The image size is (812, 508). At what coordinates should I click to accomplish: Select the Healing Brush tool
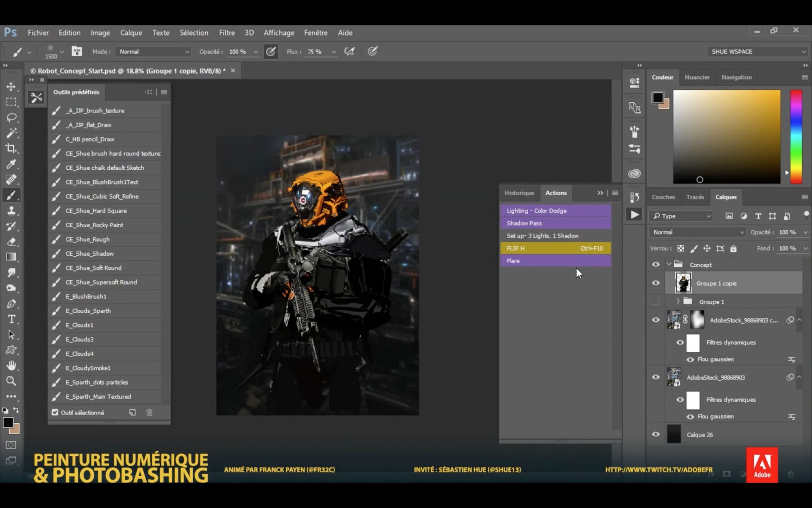point(11,179)
